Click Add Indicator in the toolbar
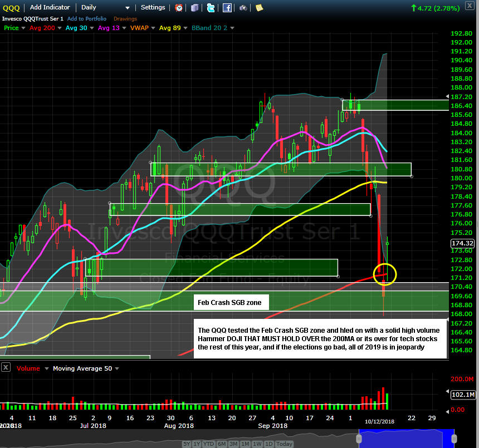 [50, 8]
